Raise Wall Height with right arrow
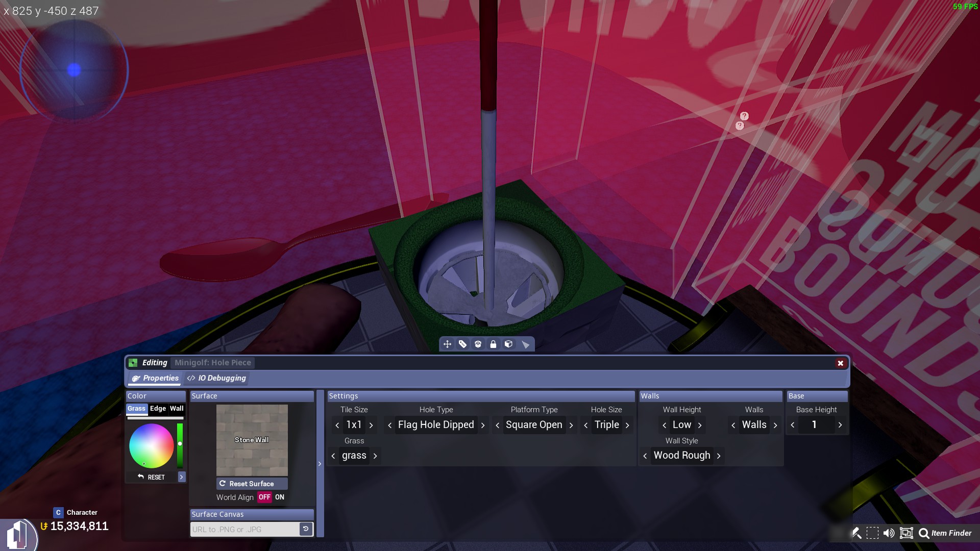This screenshot has width=980, height=551. (700, 425)
